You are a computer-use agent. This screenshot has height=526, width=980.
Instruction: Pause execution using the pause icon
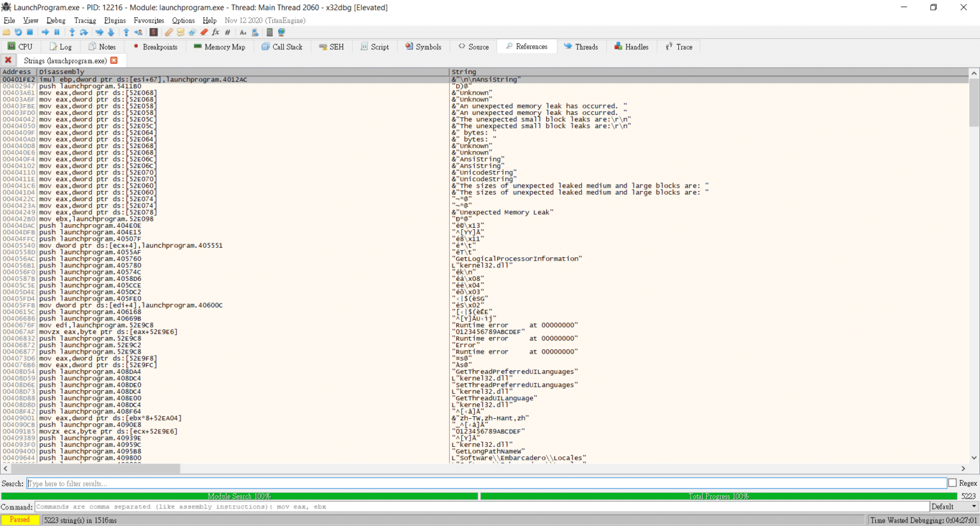click(57, 32)
